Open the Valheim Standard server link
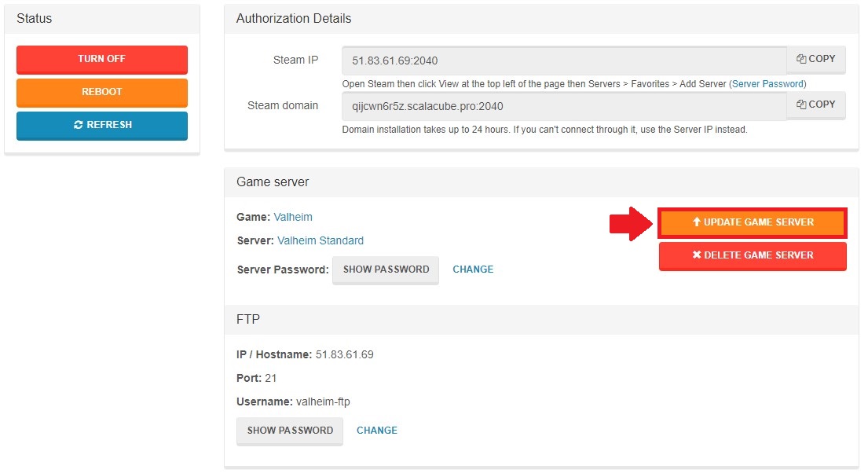The image size is (868, 473). (320, 240)
